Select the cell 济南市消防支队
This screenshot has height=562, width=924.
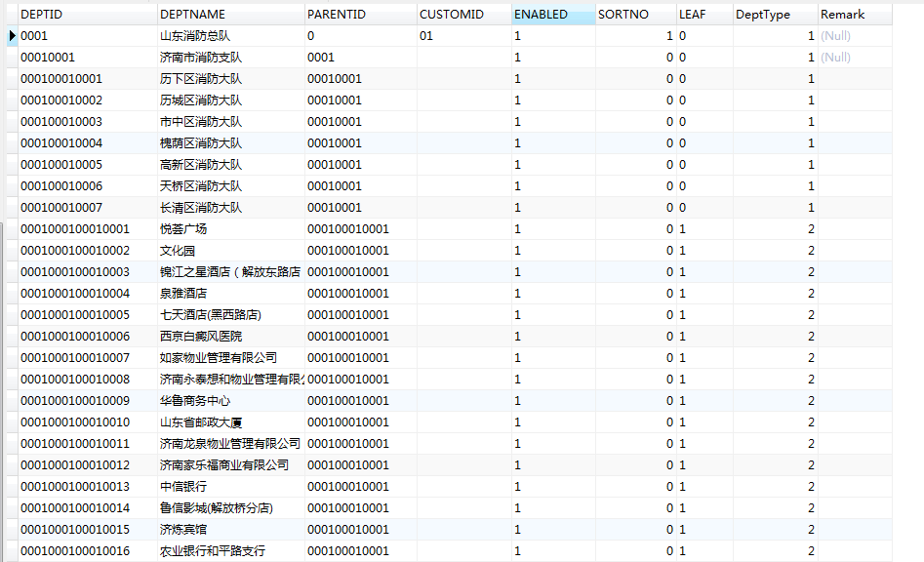231,58
